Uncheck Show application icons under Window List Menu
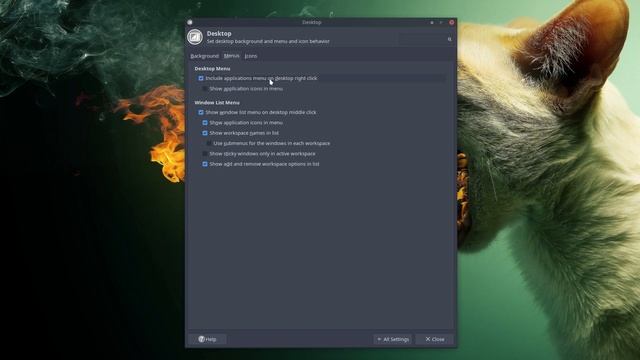The width and height of the screenshot is (640, 360). coord(205,122)
